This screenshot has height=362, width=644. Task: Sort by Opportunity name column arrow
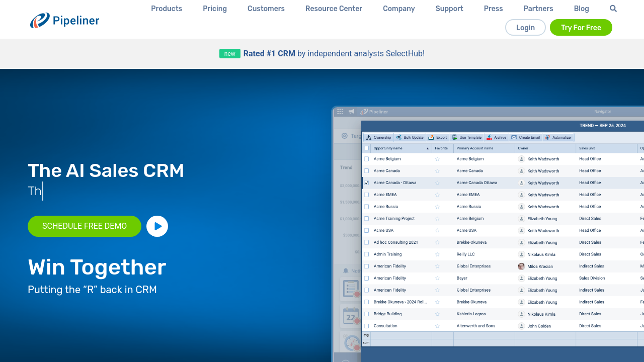(428, 148)
